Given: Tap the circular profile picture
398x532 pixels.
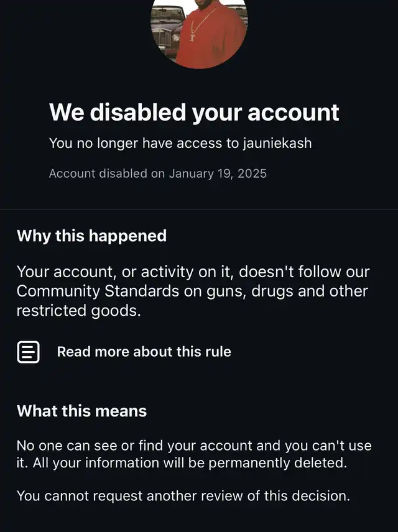Looking at the screenshot, I should pyautogui.click(x=199, y=31).
